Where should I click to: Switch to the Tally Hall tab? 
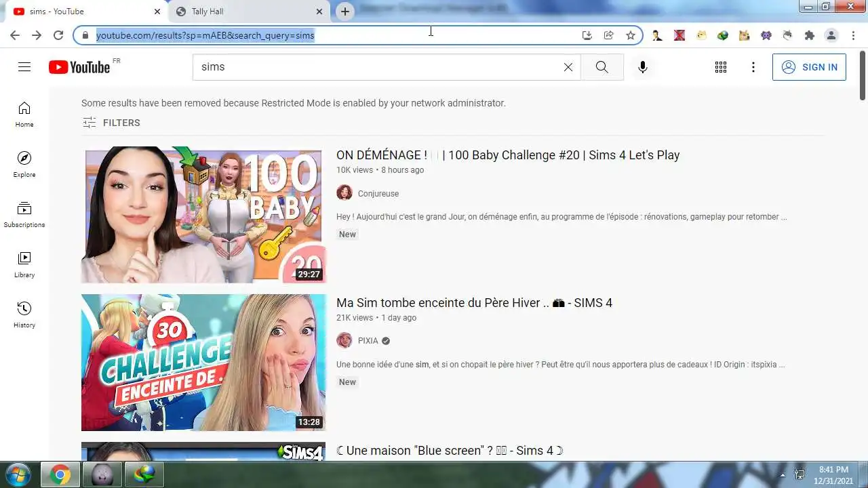[249, 12]
